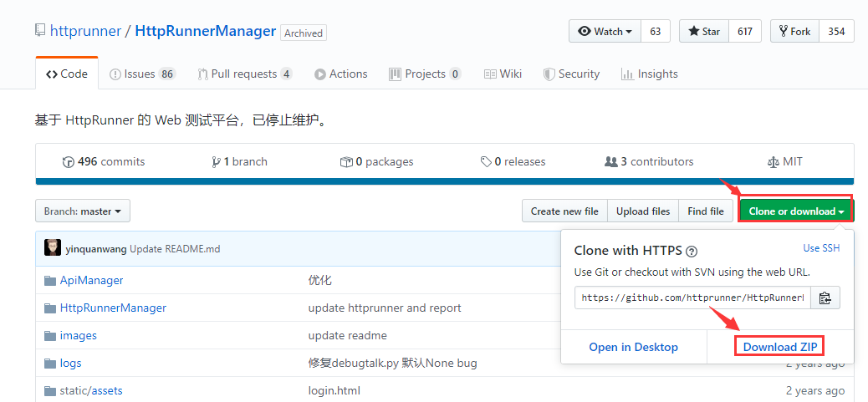Switch to Use SSH
The width and height of the screenshot is (868, 402).
point(821,248)
